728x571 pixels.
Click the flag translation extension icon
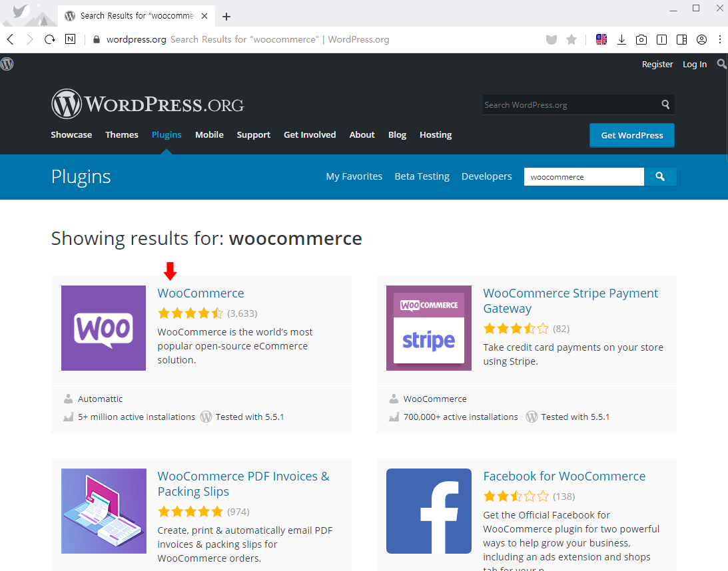click(x=601, y=39)
